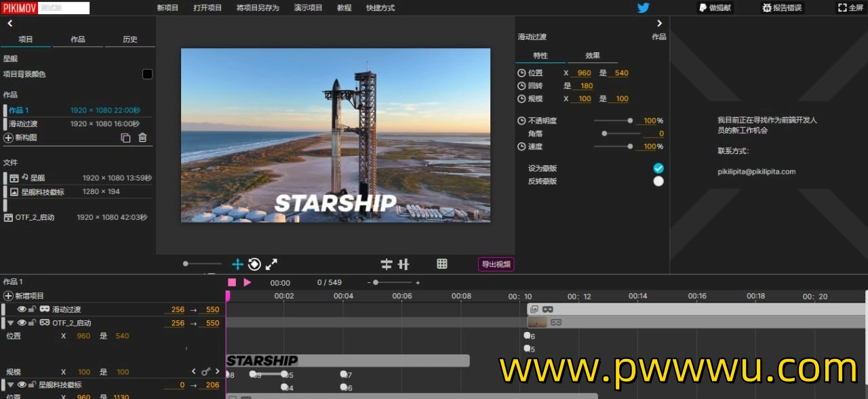
Task: Open the 教程 menu item
Action: [344, 8]
